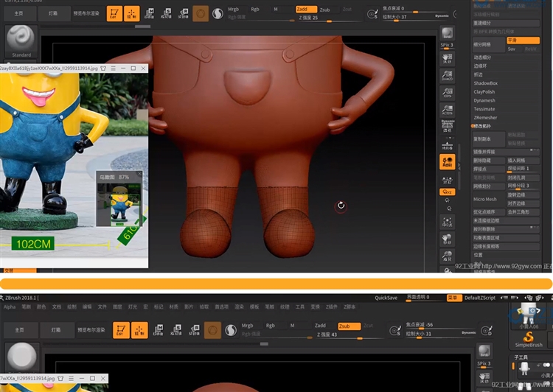The height and width of the screenshot is (392, 553).
Task: Select Scale icon in the ZBrush 2018.1 window
Action: pyautogui.click(x=176, y=330)
